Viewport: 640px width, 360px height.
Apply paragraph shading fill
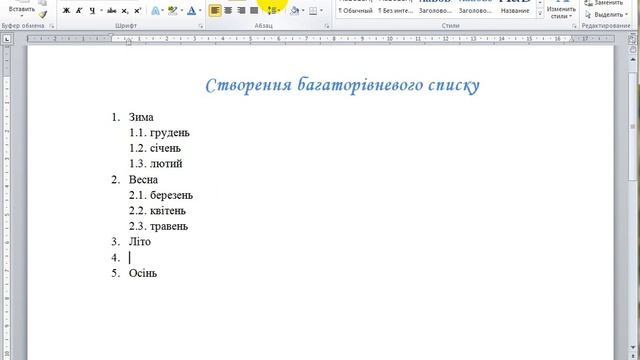click(x=294, y=11)
